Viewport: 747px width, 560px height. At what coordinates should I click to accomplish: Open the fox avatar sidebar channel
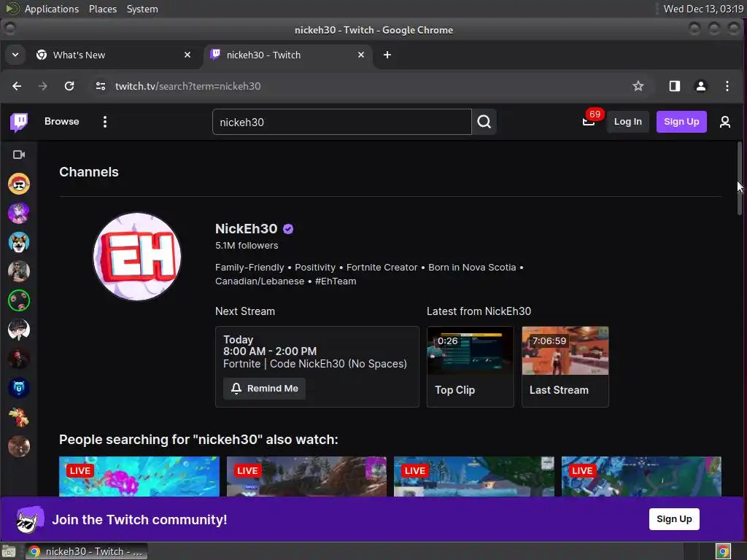(x=19, y=242)
